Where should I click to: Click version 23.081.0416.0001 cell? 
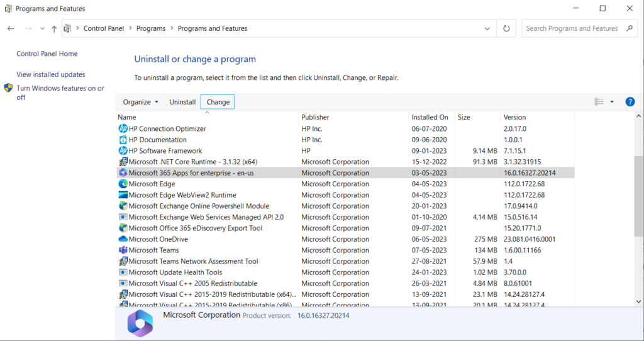pos(530,239)
